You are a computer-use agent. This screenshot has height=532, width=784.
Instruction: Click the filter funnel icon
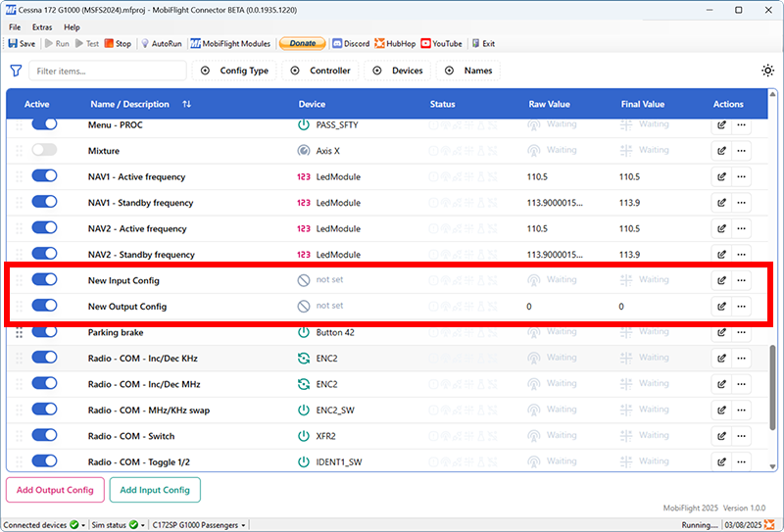16,71
